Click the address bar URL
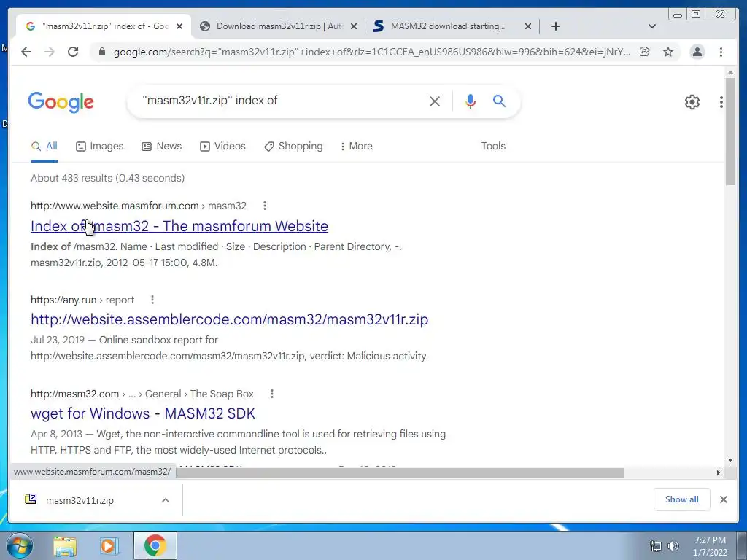Screen dimensions: 747x560 click(371, 52)
